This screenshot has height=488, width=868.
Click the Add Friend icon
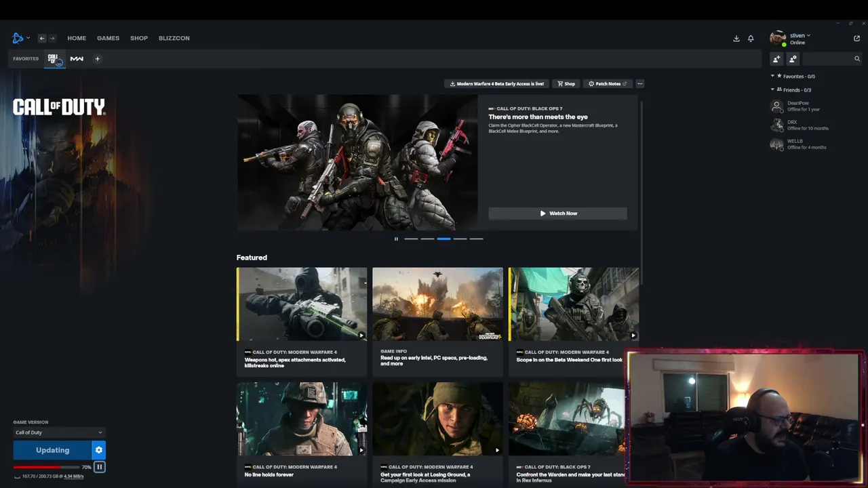777,59
